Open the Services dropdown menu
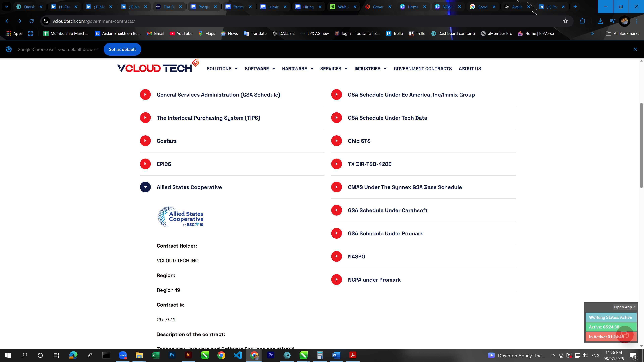The height and width of the screenshot is (362, 644). 334,68
